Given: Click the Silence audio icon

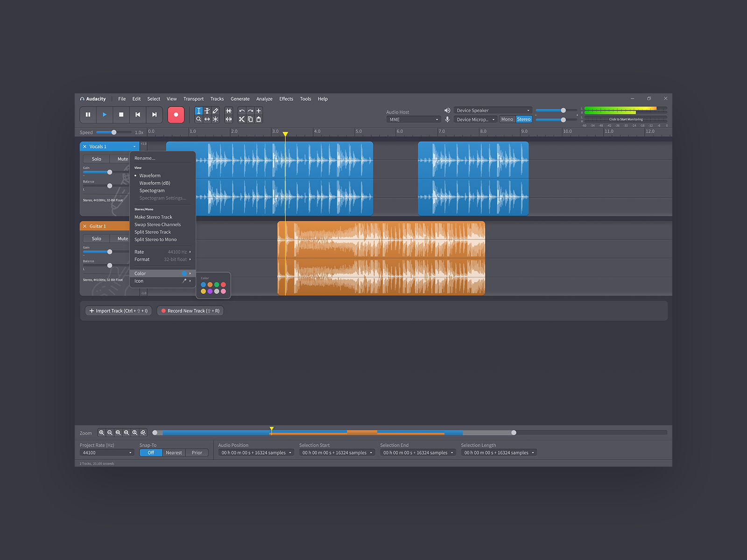Looking at the screenshot, I should (229, 119).
